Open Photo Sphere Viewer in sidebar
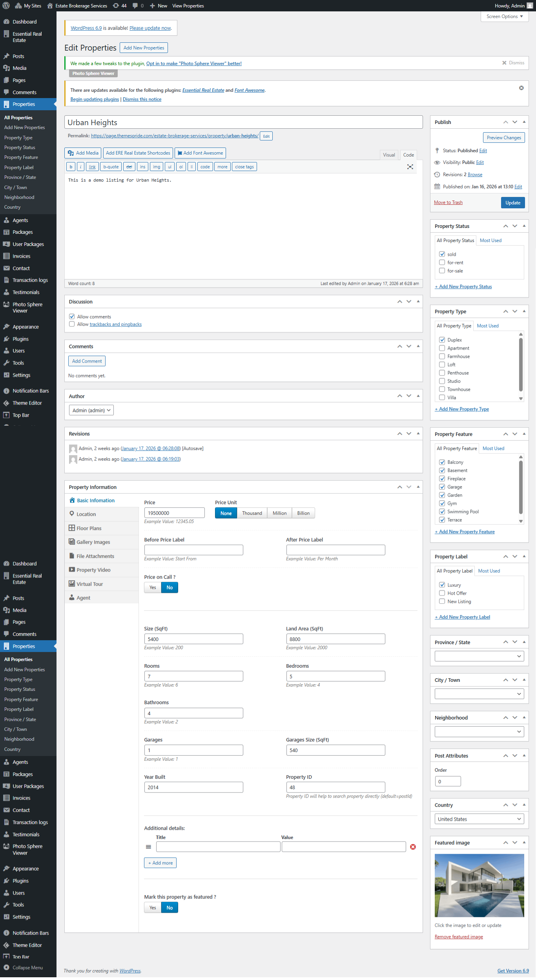Viewport: 536px width, 980px height. click(27, 308)
